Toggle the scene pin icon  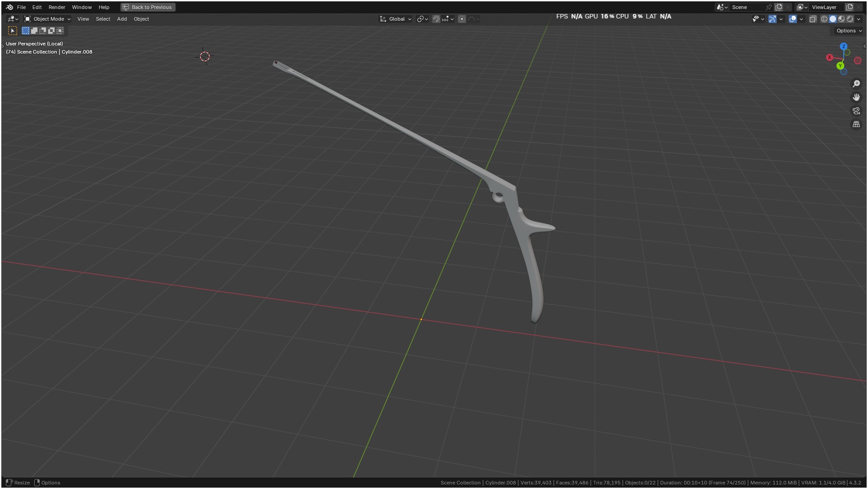(769, 7)
